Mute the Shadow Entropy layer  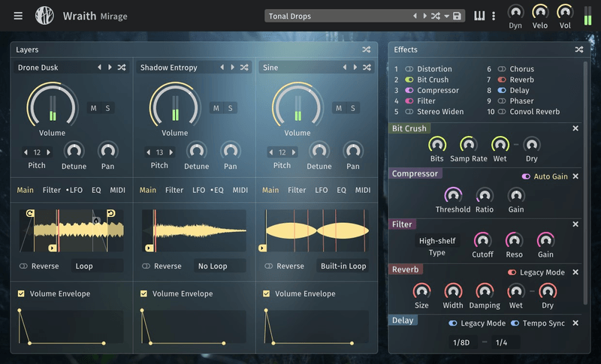click(x=216, y=108)
